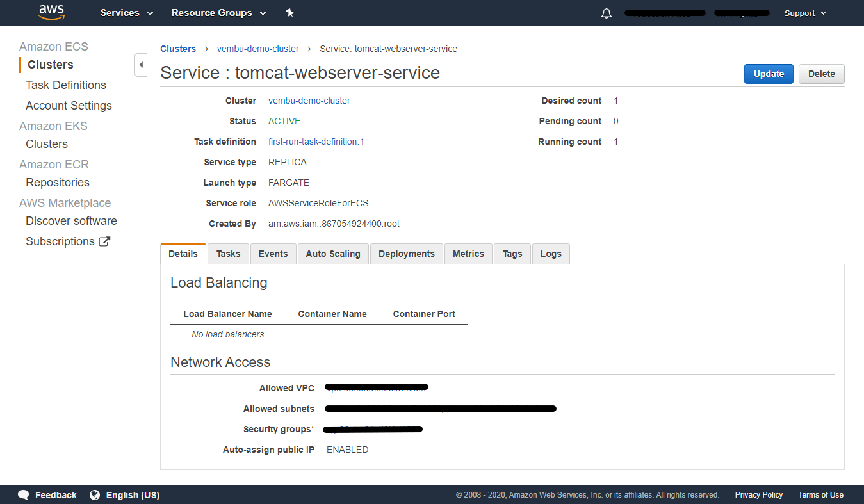864x504 pixels.
Task: Click the AWS logo home icon
Action: pos(51,12)
